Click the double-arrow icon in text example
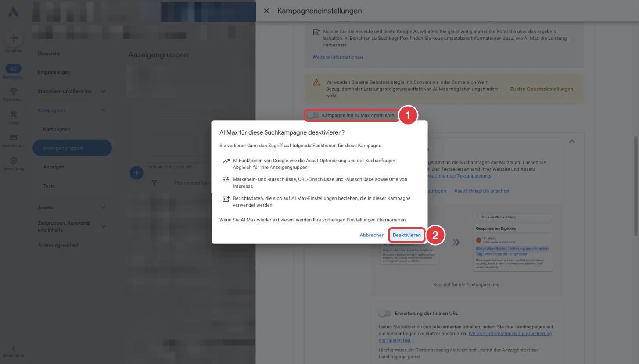639x364 pixels. [x=456, y=242]
